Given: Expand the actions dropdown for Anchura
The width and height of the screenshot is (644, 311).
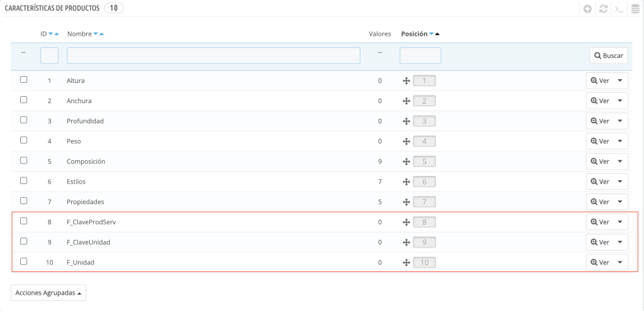Looking at the screenshot, I should point(620,101).
